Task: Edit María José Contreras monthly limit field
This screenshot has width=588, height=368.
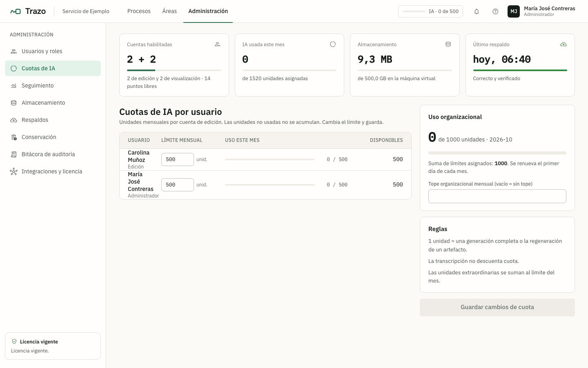Action: (178, 185)
